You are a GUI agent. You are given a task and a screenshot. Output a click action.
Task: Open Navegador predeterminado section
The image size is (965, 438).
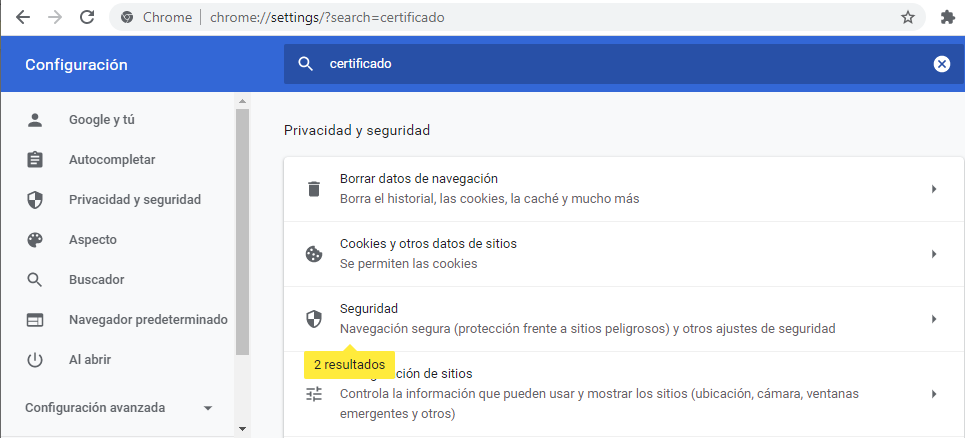click(147, 320)
